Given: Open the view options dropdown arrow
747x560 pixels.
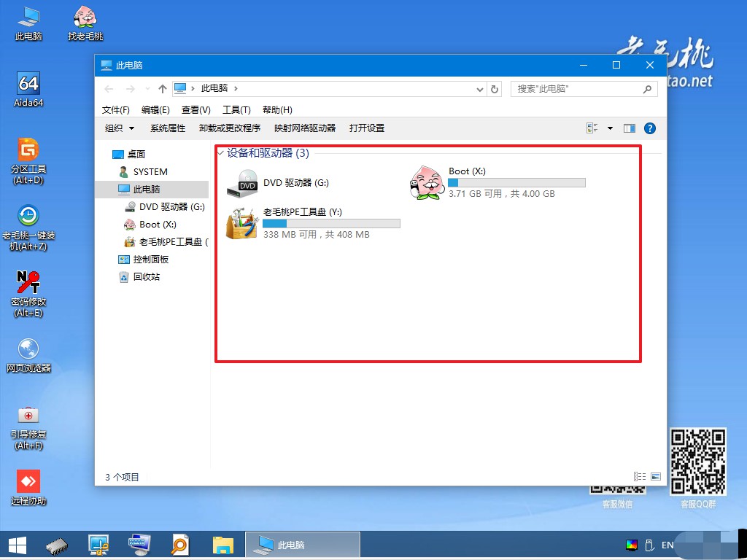Looking at the screenshot, I should (610, 128).
